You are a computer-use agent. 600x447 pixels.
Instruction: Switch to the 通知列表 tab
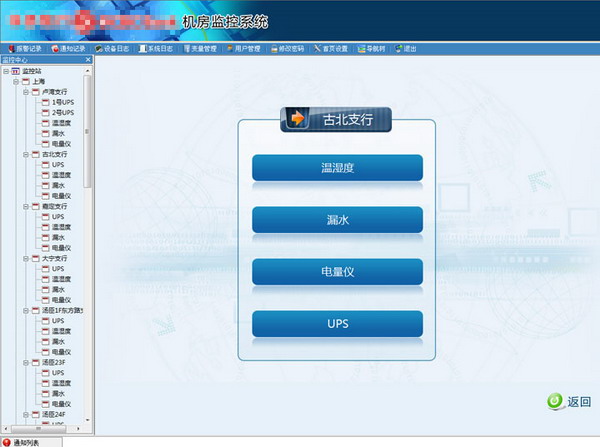click(32, 441)
